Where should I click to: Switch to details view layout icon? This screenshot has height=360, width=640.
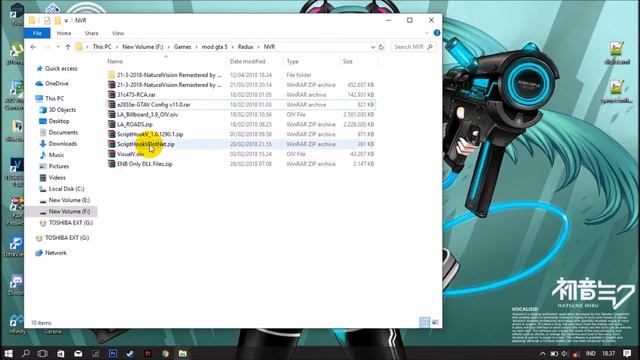click(x=424, y=322)
